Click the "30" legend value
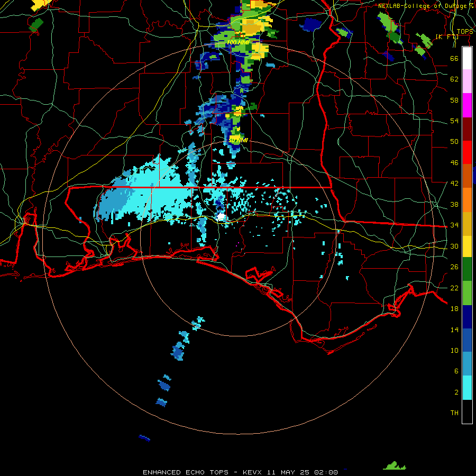This screenshot has width=476, height=476. click(x=454, y=246)
